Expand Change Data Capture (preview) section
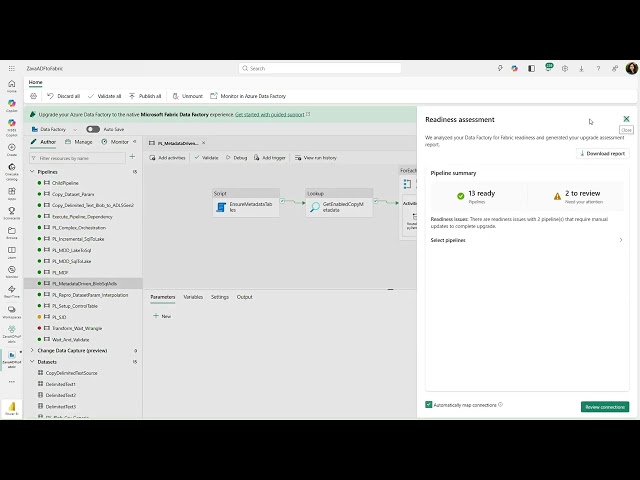This screenshot has width=640, height=480. click(32, 350)
